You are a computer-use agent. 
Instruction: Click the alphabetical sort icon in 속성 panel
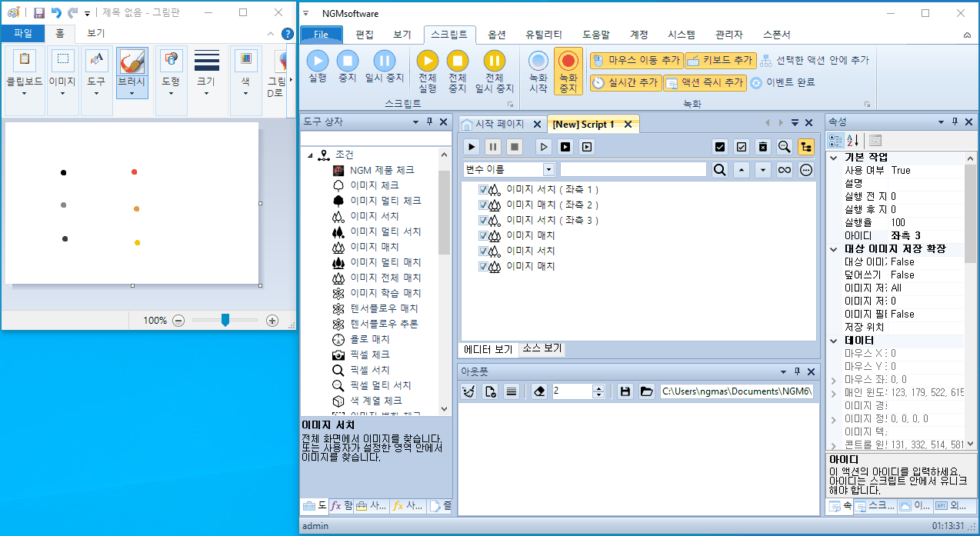(x=853, y=141)
